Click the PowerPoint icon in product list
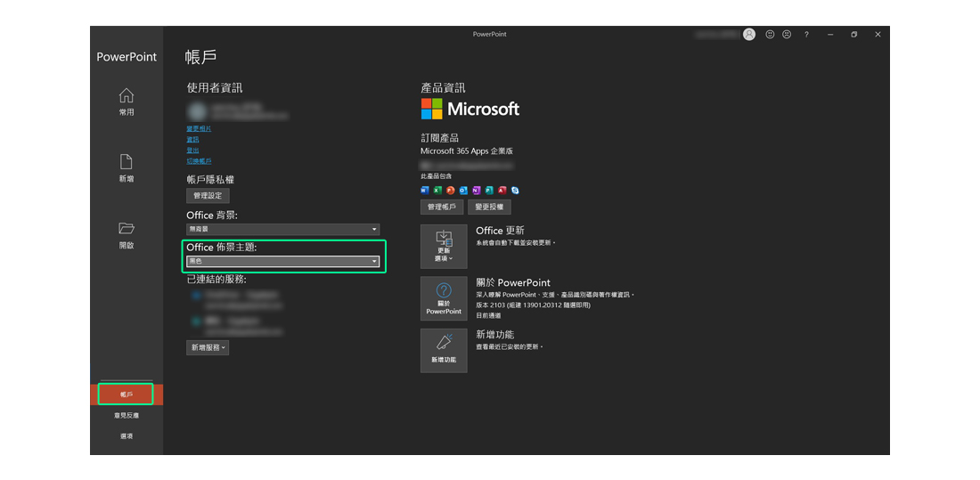The width and height of the screenshot is (980, 480). (451, 190)
